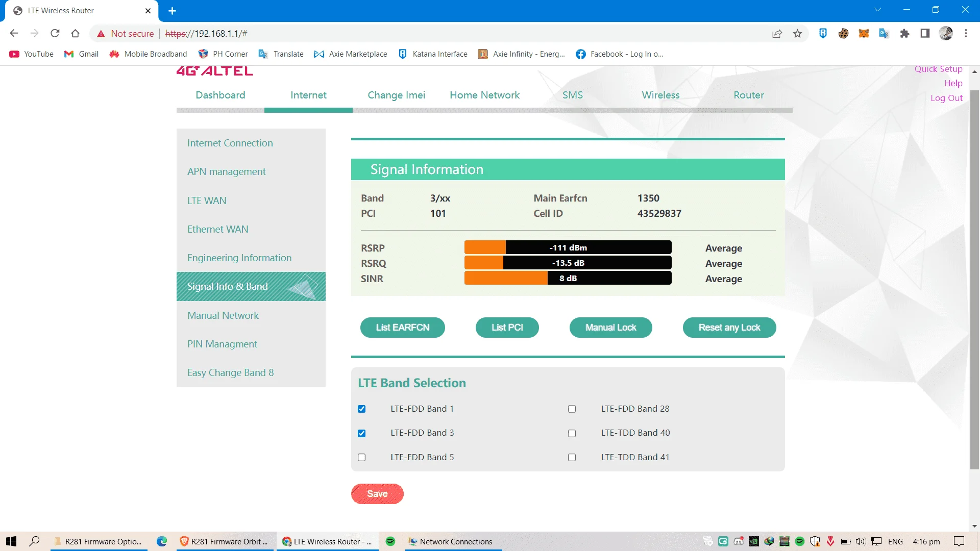This screenshot has width=980, height=551.
Task: Open Google Translate extension icon
Action: pos(884,33)
